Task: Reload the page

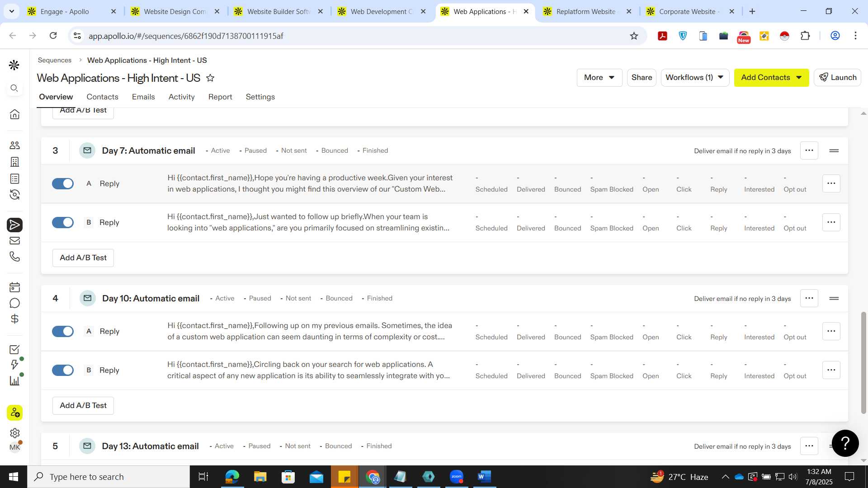Action: (53, 36)
